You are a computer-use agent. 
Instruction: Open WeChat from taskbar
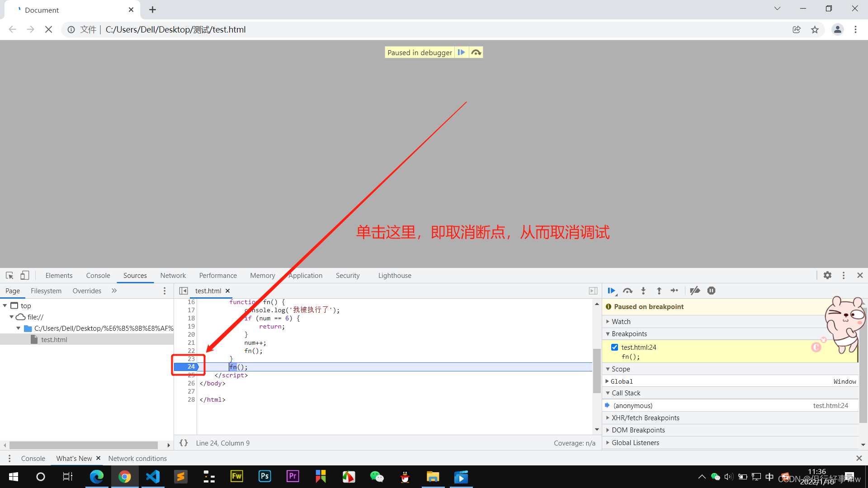click(377, 477)
